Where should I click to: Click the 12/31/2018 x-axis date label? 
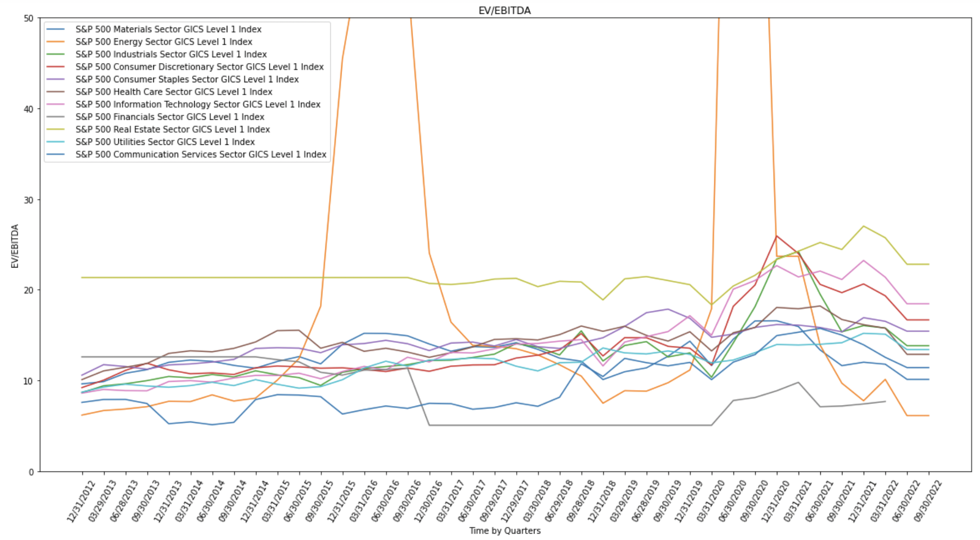pos(601,501)
